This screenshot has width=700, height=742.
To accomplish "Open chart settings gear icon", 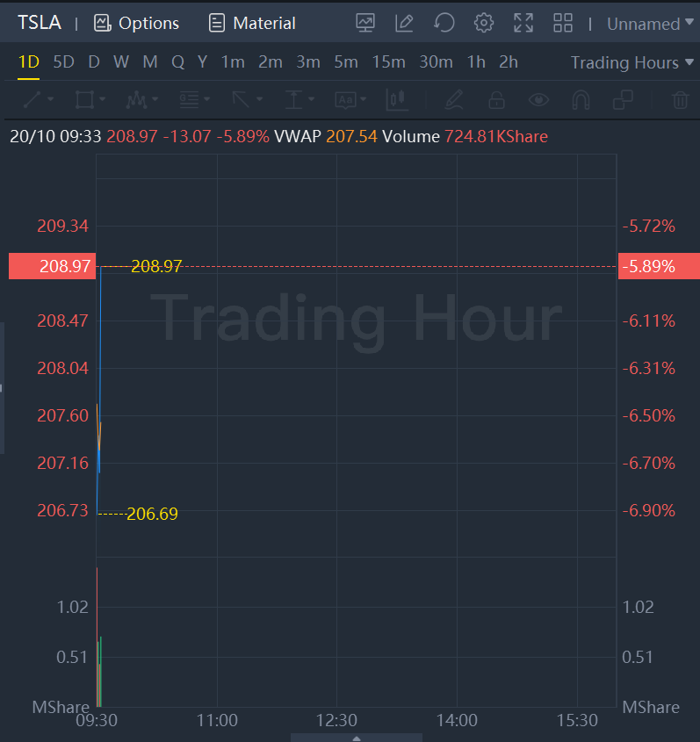I will click(483, 24).
